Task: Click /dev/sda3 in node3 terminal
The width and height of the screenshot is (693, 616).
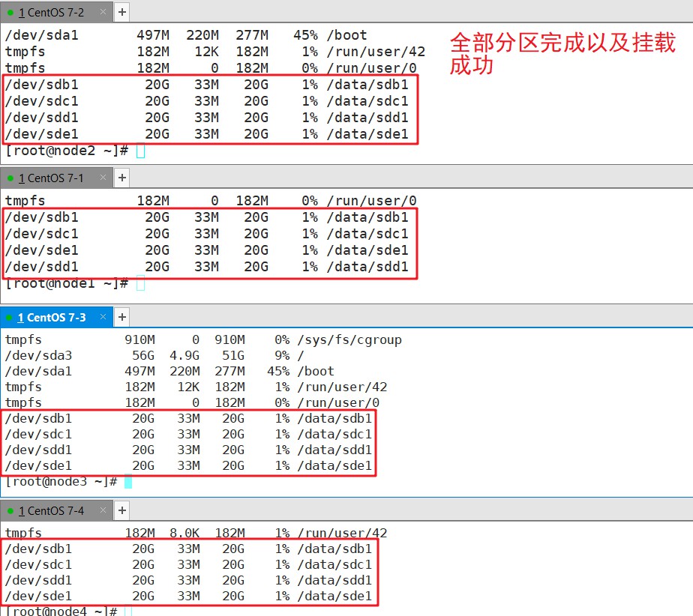Action: 38,355
